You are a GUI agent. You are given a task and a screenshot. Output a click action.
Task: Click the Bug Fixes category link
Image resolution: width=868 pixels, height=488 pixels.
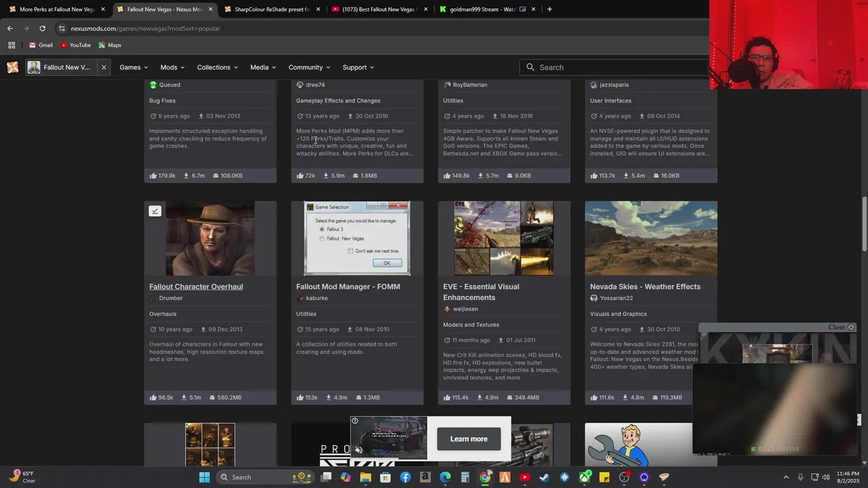coord(162,100)
